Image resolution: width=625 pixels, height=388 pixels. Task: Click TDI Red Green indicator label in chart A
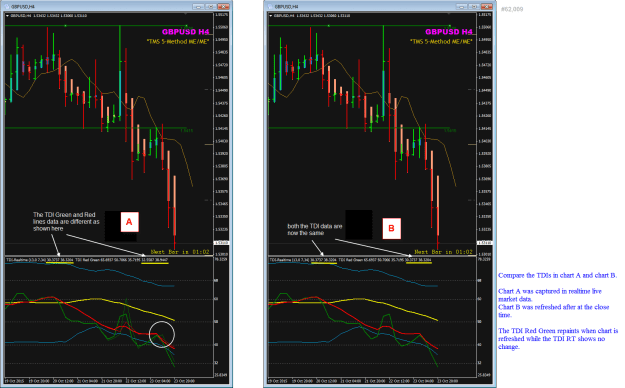point(122,260)
